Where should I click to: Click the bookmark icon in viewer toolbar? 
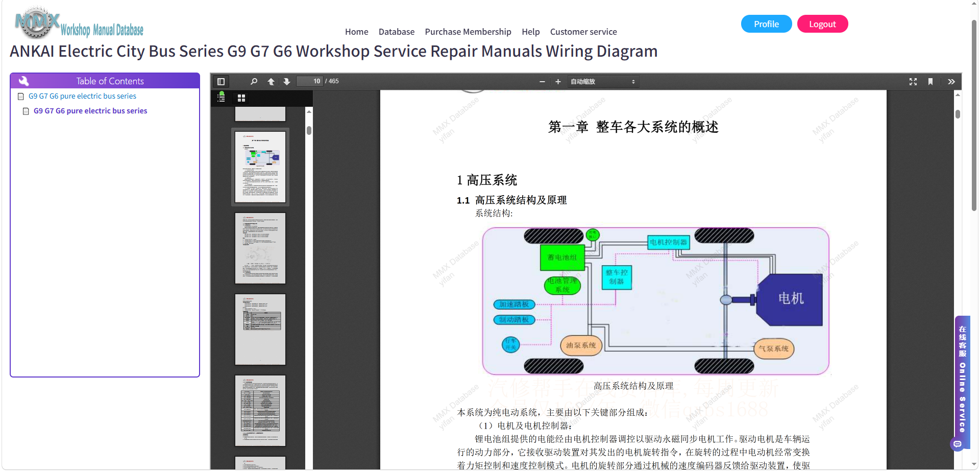click(930, 82)
